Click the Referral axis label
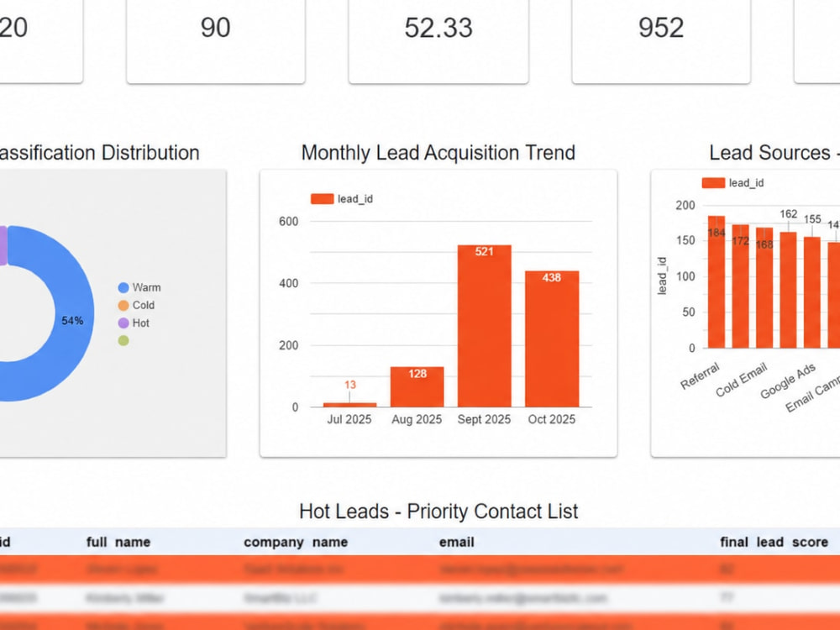 701,376
